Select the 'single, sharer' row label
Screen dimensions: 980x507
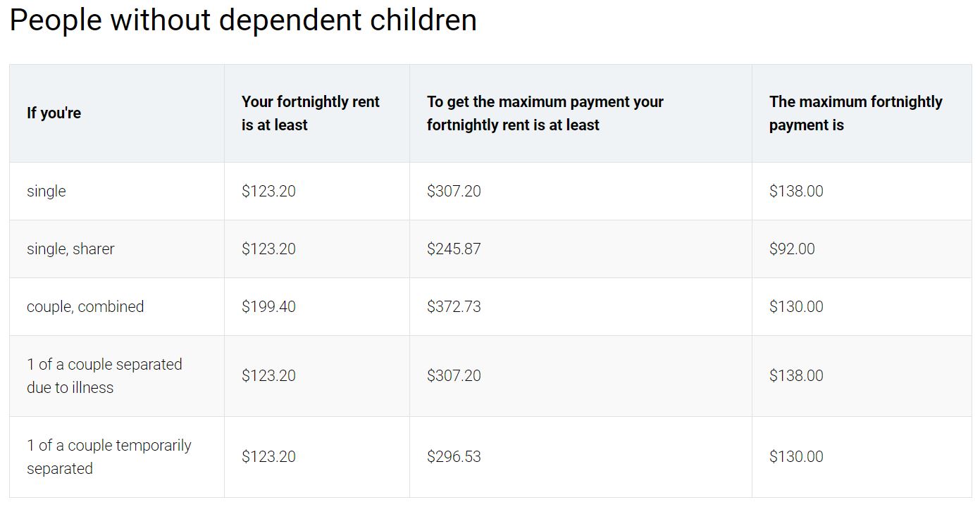(x=70, y=249)
